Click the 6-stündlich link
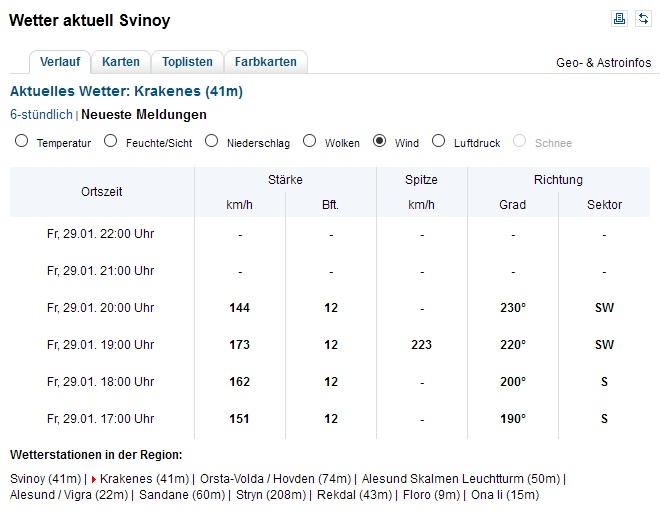Viewport: 664px width, 511px height. pyautogui.click(x=41, y=114)
